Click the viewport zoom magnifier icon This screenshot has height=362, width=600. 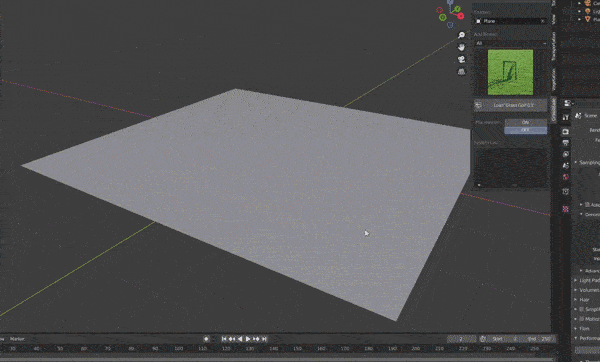461,35
